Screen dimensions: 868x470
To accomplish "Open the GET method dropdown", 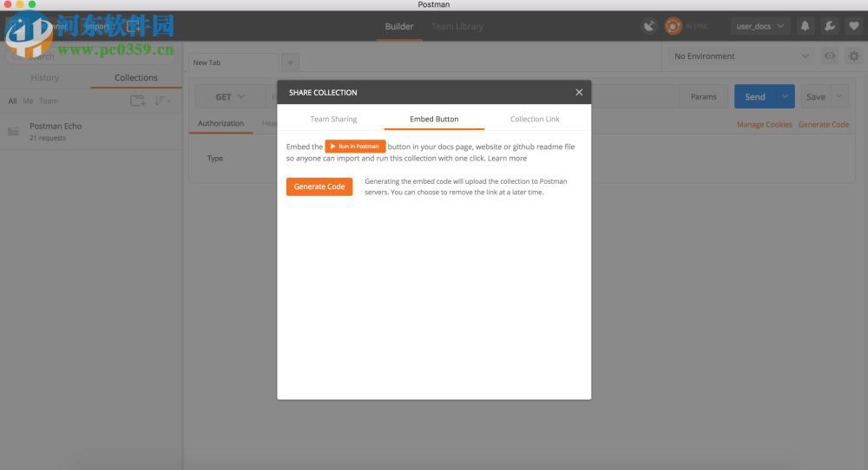I will pos(230,97).
